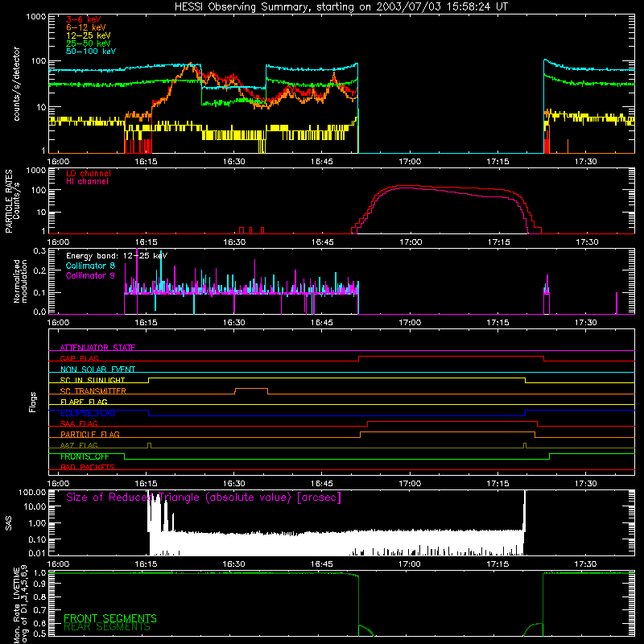
Task: Click the Flags panel axis label
Action: [32, 402]
